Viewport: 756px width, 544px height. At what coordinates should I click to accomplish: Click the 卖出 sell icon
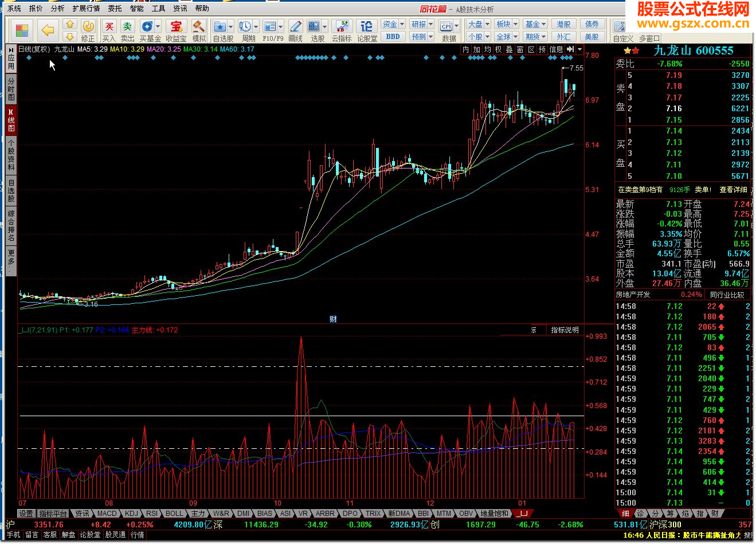[x=127, y=26]
